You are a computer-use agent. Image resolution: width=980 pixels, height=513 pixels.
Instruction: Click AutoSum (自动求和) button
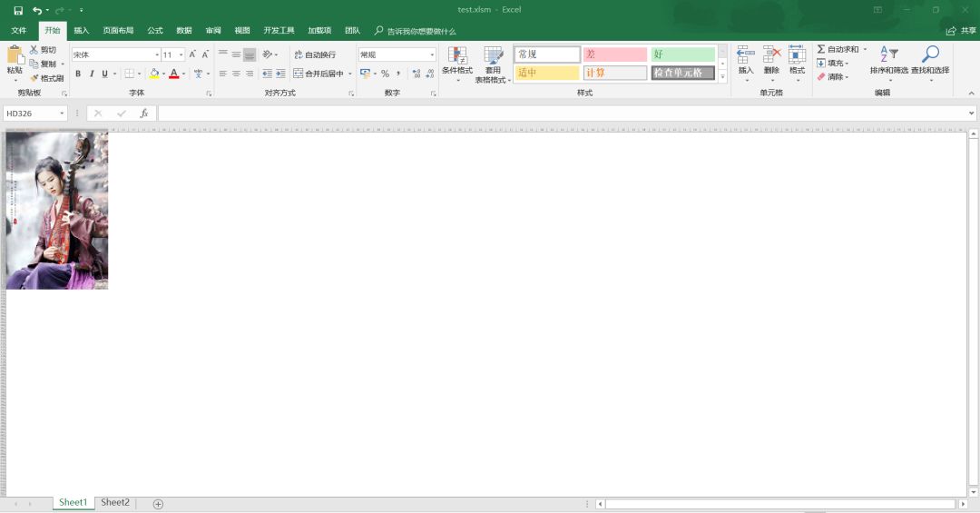click(841, 49)
